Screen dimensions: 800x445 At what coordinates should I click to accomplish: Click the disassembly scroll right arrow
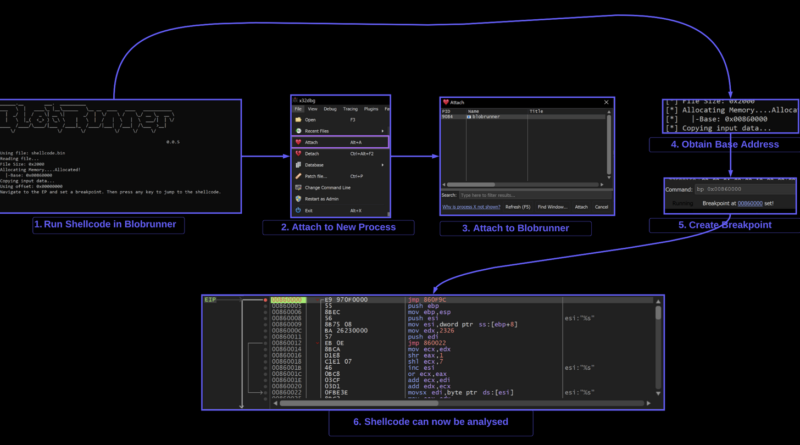point(648,403)
